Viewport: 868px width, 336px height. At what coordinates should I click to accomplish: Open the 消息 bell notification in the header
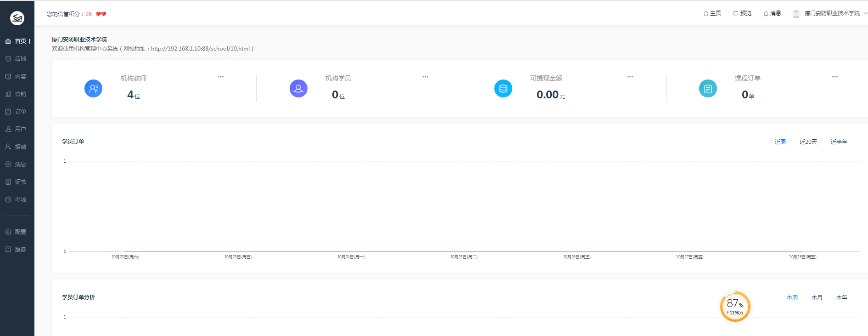pos(772,13)
